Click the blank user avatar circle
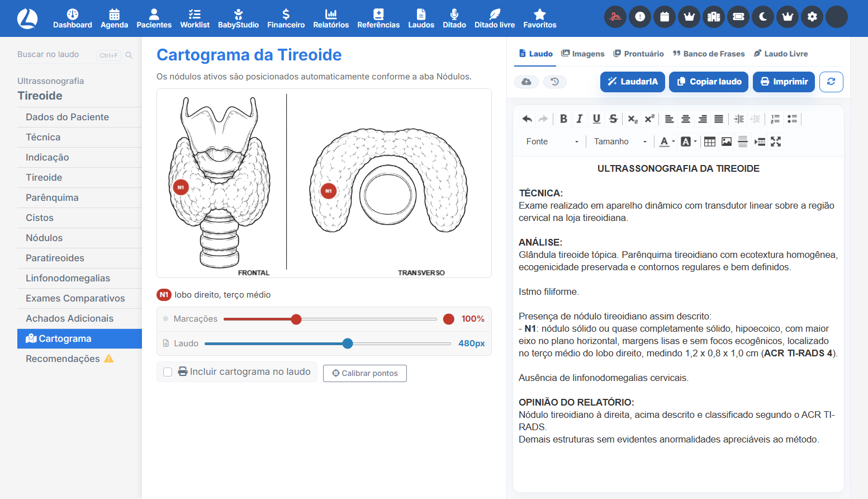This screenshot has height=499, width=868. [x=837, y=17]
